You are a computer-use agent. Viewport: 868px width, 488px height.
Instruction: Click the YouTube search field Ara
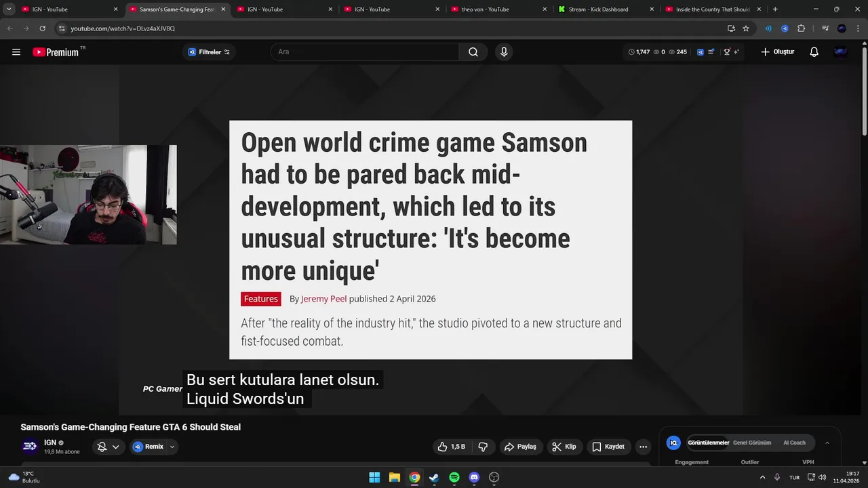pos(365,52)
